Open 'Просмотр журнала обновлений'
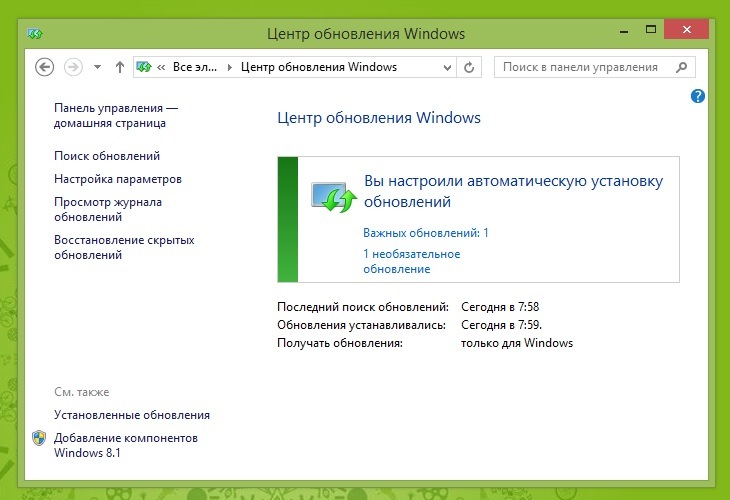Viewport: 730px width, 500px height. 108,209
